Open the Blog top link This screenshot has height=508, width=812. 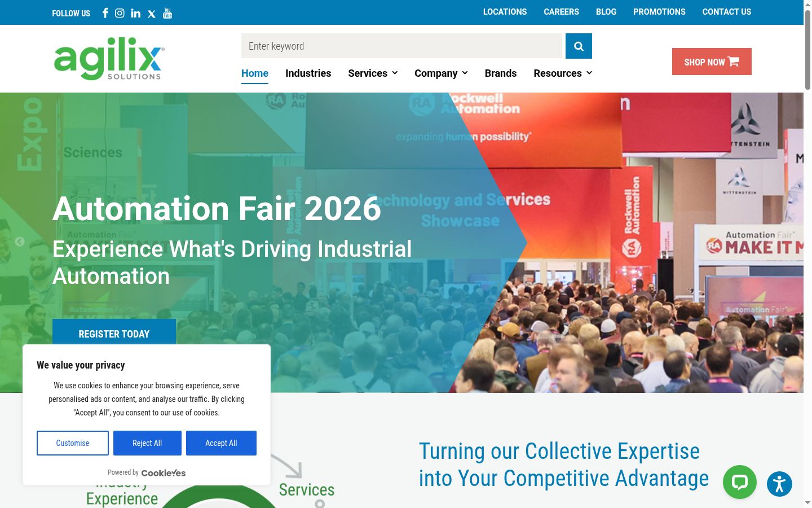click(606, 12)
